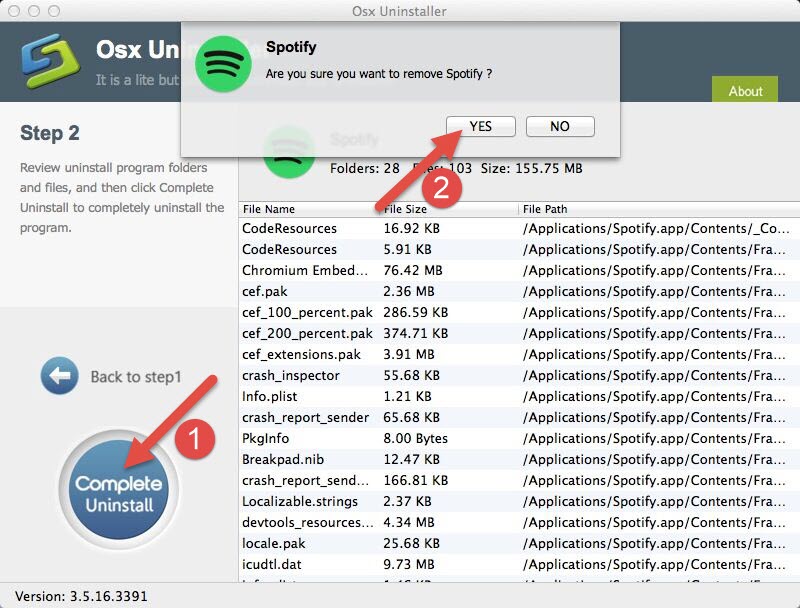Select the Chromium Embed... file row
Screen dimensions: 800x608
coord(519,270)
